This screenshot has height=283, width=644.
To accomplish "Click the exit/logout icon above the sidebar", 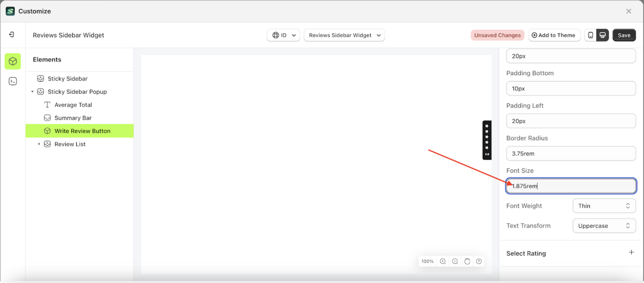I will [x=11, y=34].
